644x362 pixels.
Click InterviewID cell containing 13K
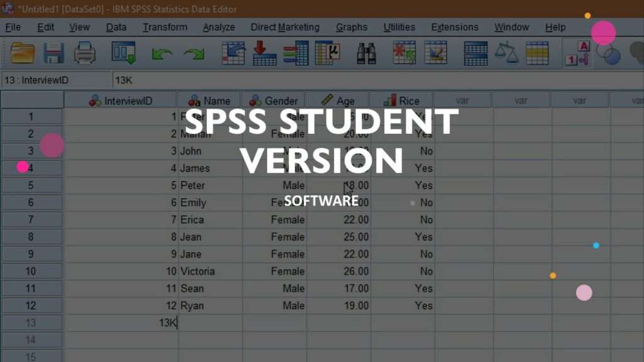point(121,323)
